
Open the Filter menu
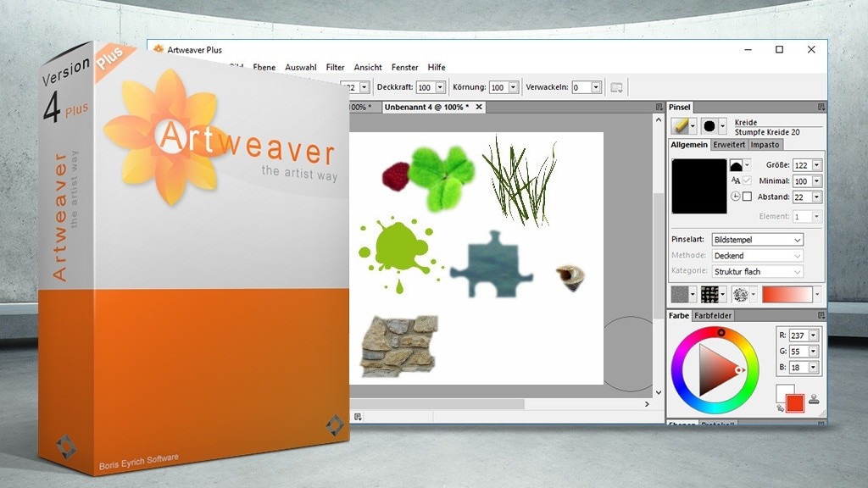(335, 67)
